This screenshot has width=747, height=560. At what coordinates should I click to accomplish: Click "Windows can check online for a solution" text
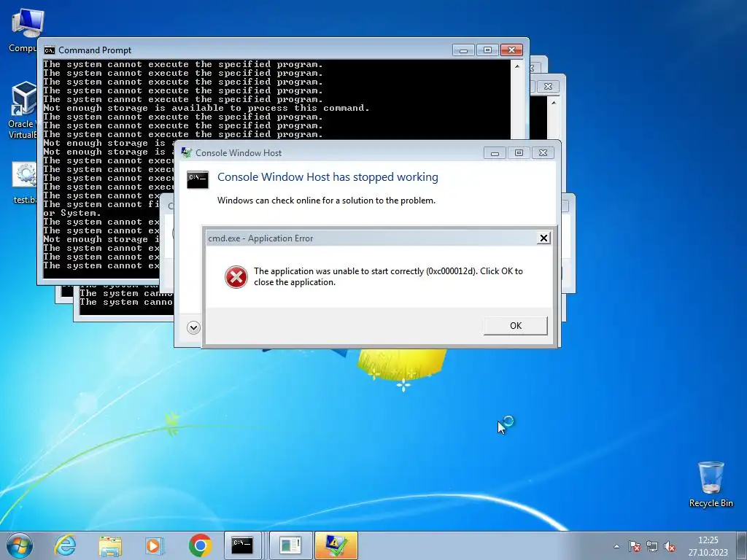326,201
